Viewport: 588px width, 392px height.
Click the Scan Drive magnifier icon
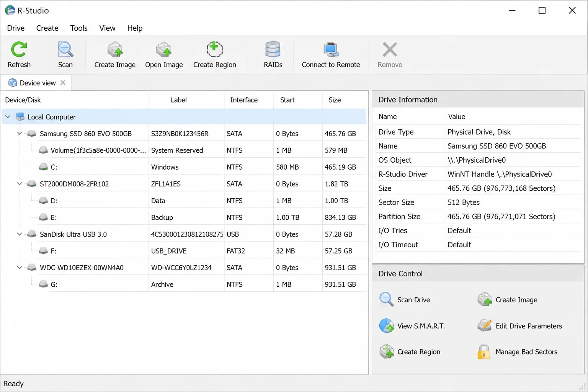click(x=386, y=299)
